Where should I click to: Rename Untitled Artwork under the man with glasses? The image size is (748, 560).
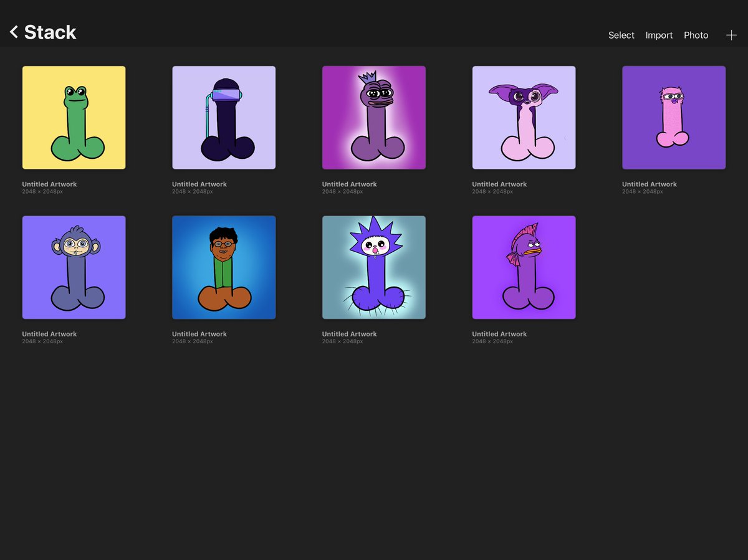coord(199,334)
